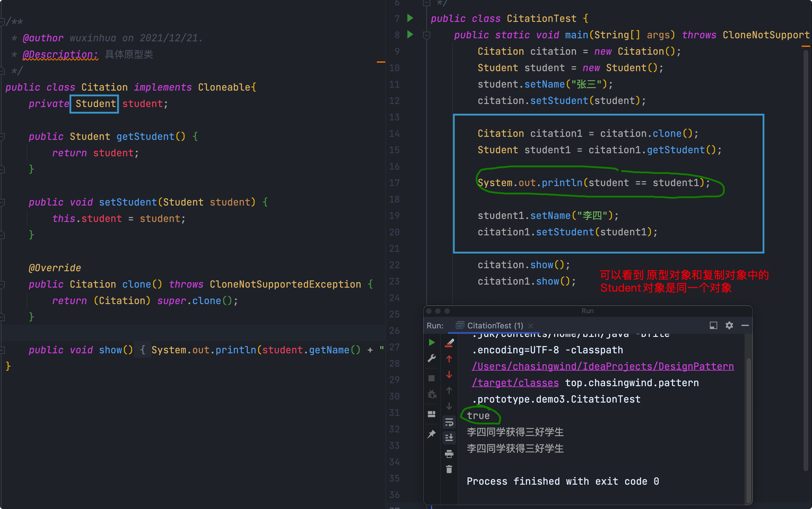Open Run panel settings gear
The width and height of the screenshot is (812, 509).
click(x=729, y=326)
